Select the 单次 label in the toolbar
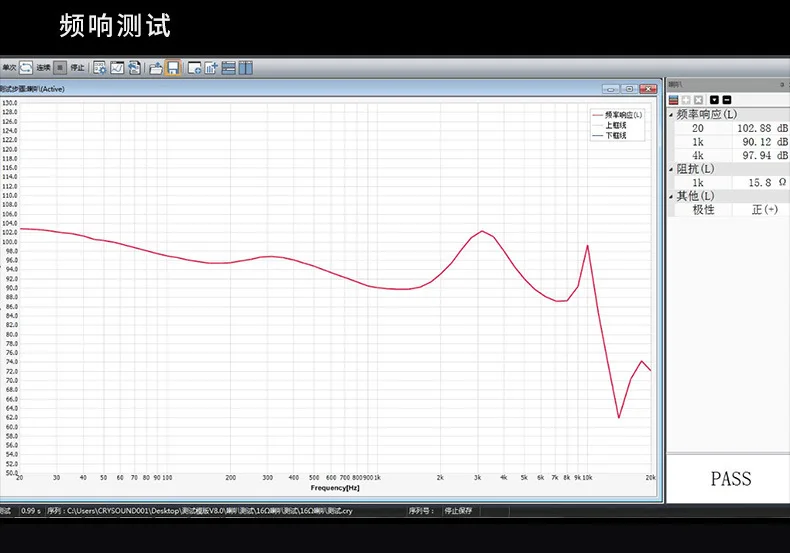This screenshot has height=553, width=790. pyautogui.click(x=9, y=67)
